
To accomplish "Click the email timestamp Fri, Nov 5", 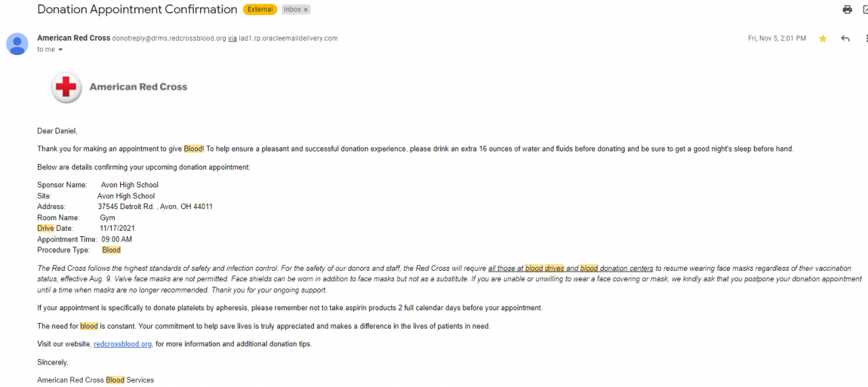I will (x=776, y=39).
